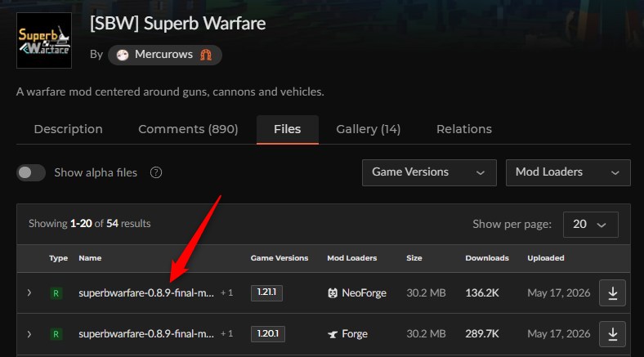This screenshot has width=644, height=357.
Task: Click the NeoForge fox icon
Action: (333, 293)
